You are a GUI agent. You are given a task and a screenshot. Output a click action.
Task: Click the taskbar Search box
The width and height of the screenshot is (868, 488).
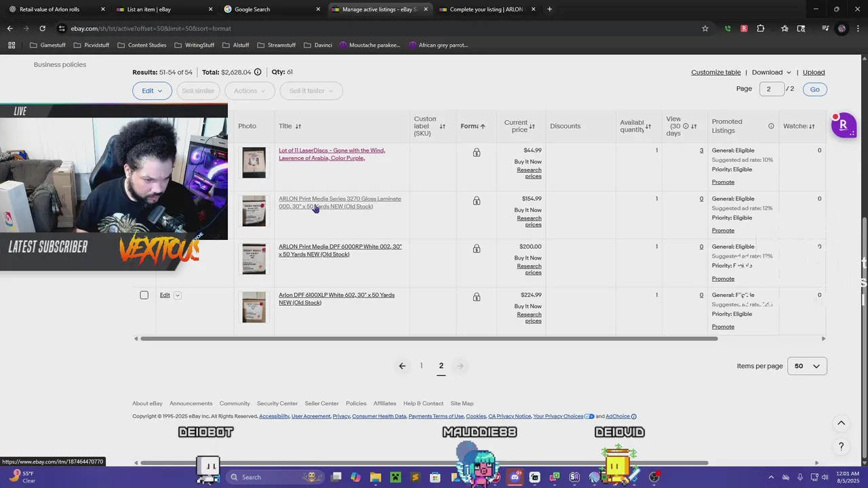pyautogui.click(x=275, y=477)
